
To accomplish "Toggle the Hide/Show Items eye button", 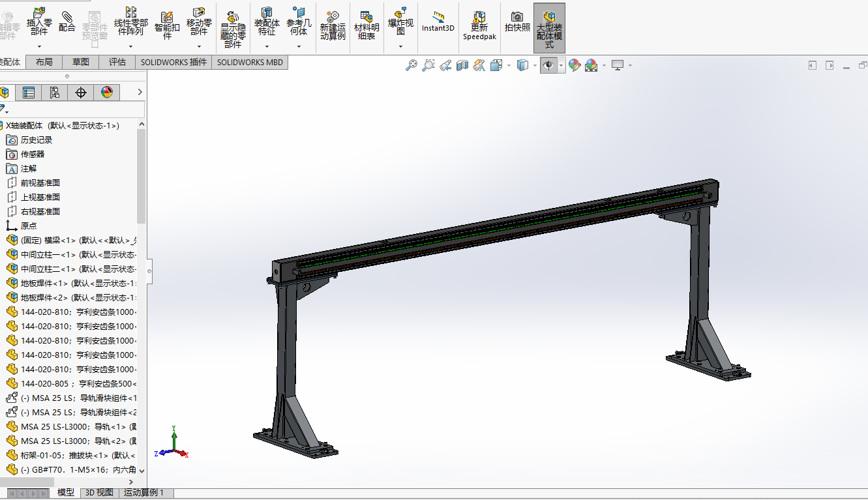I will click(x=548, y=65).
